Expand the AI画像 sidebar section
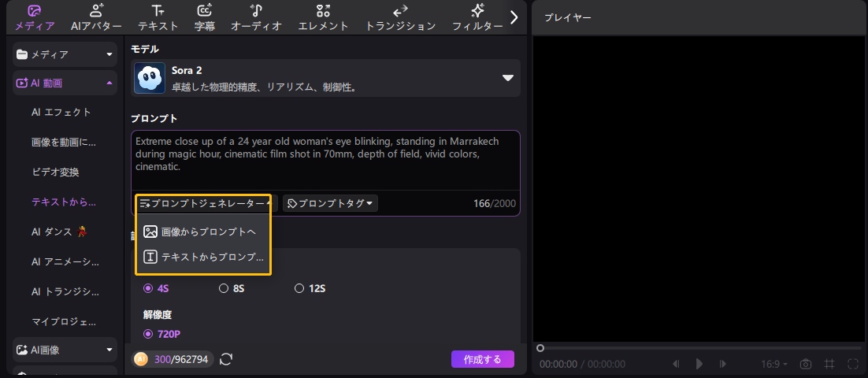Screen dimensions: 868x378 click(x=65, y=350)
